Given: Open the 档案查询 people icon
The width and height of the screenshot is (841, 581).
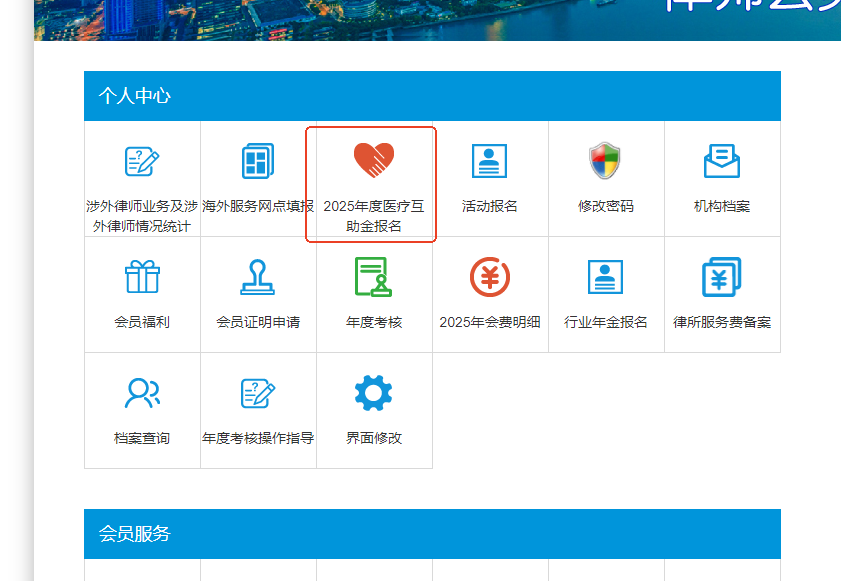Looking at the screenshot, I should 142,393.
